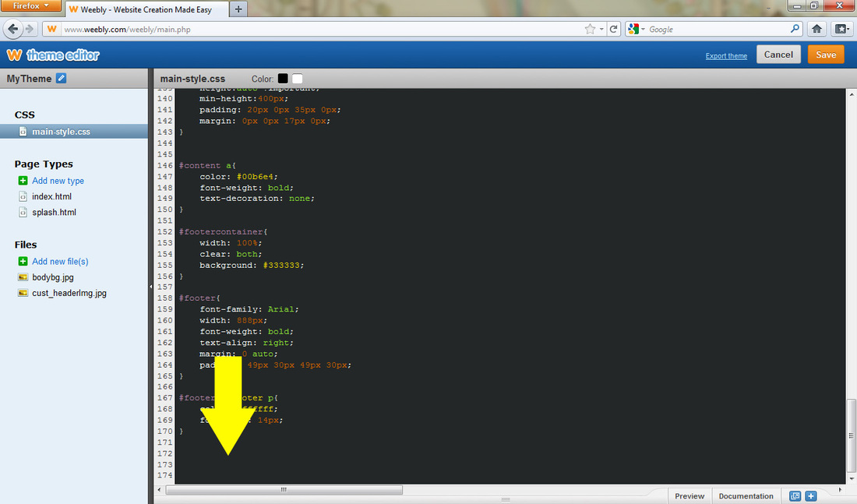Click the green plus icon for Add new type
Image resolution: width=857 pixels, height=504 pixels.
(23, 181)
